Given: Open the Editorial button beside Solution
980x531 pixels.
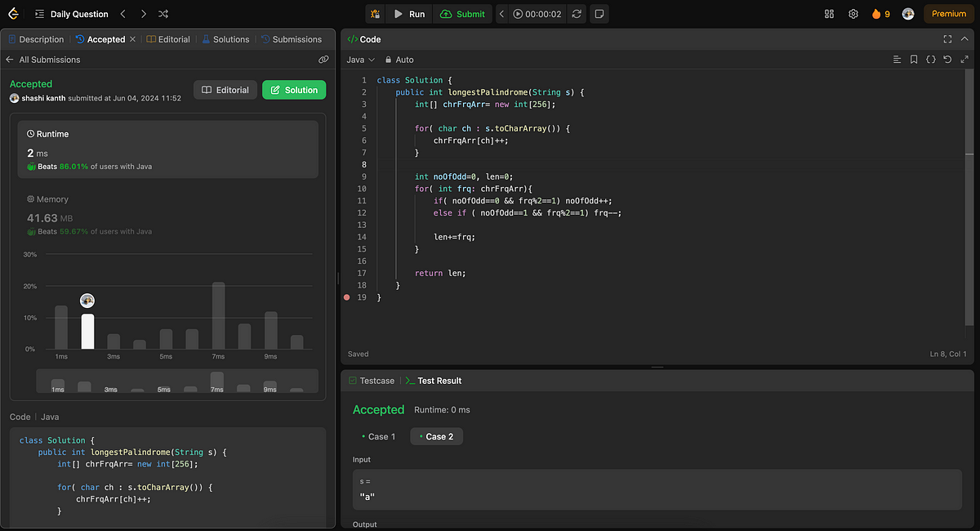Looking at the screenshot, I should (225, 90).
